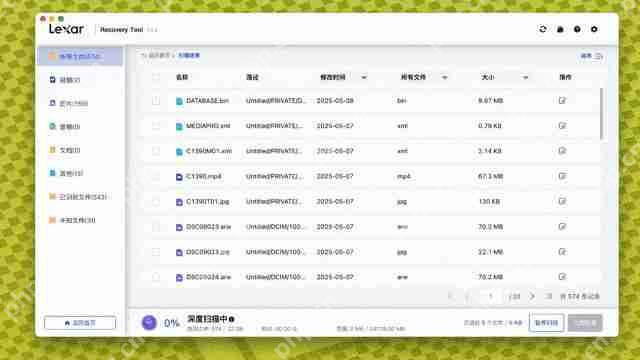Click the file icon beside C1390T01.jpg
640x360 pixels.
pos(179,202)
